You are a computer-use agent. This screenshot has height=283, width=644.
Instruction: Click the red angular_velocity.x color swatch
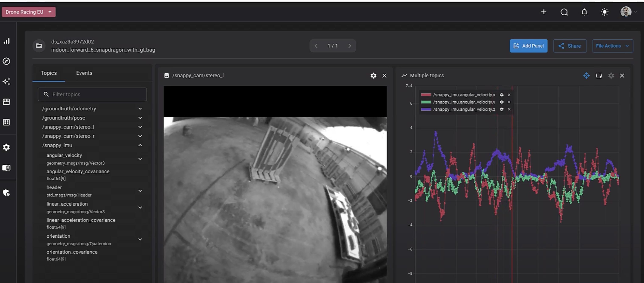pos(426,95)
